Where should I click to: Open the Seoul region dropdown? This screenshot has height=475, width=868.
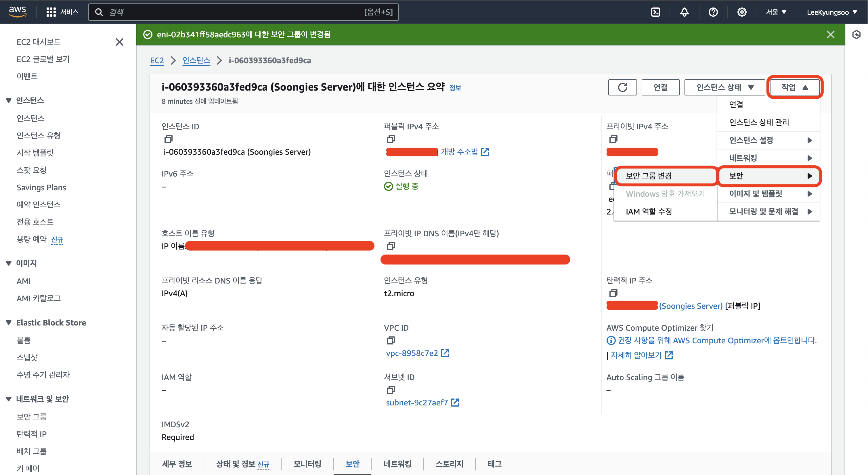[x=776, y=12]
